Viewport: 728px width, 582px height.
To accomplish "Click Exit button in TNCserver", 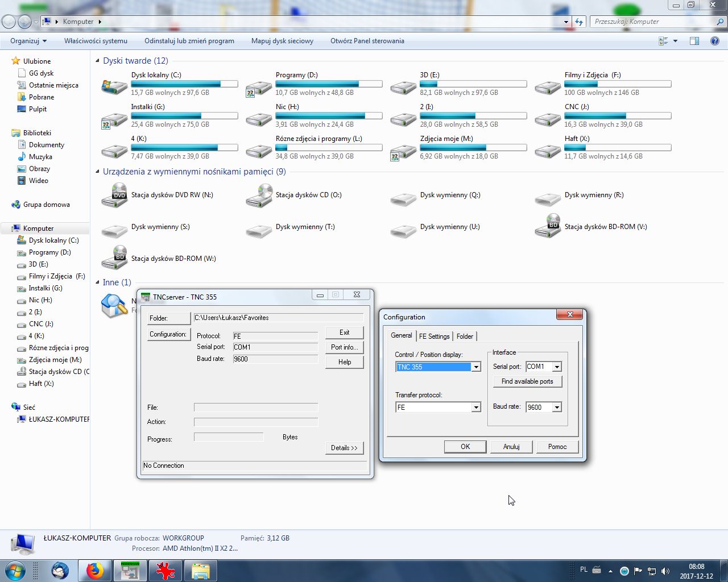I will click(x=344, y=332).
